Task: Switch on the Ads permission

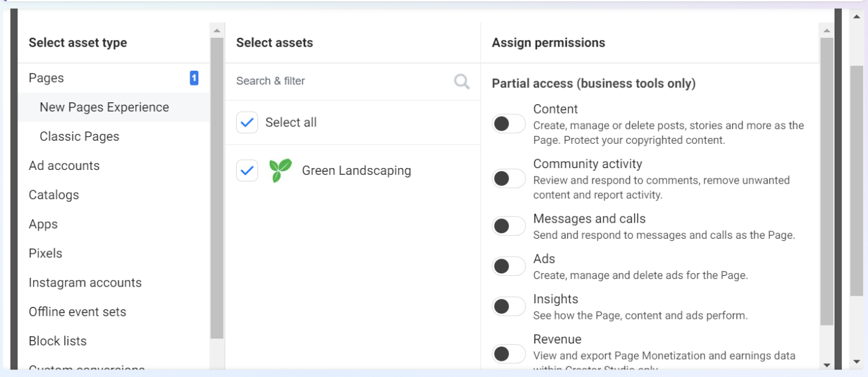Action: pos(508,267)
